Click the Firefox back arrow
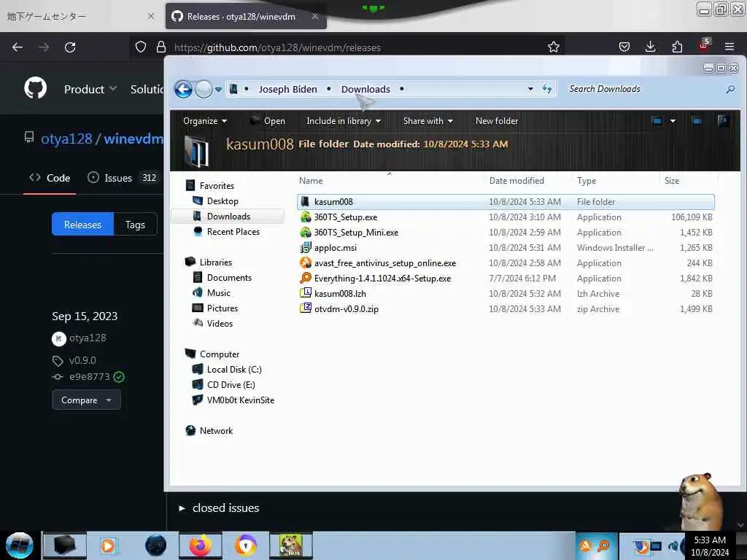The width and height of the screenshot is (747, 560). tap(18, 47)
